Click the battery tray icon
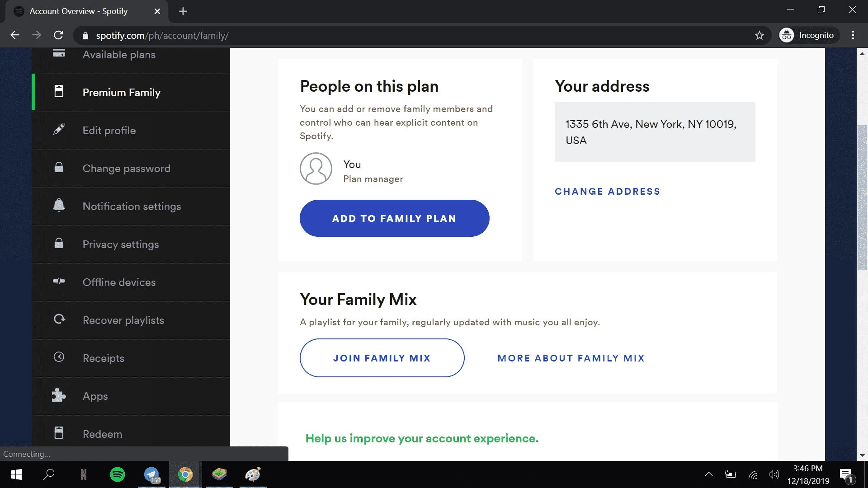Screen dimensions: 868x488 coord(731,474)
